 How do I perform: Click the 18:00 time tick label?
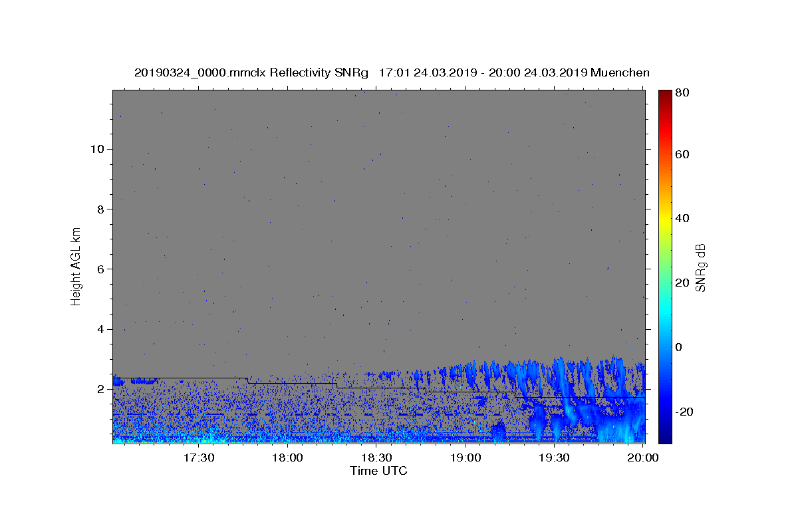pos(288,458)
